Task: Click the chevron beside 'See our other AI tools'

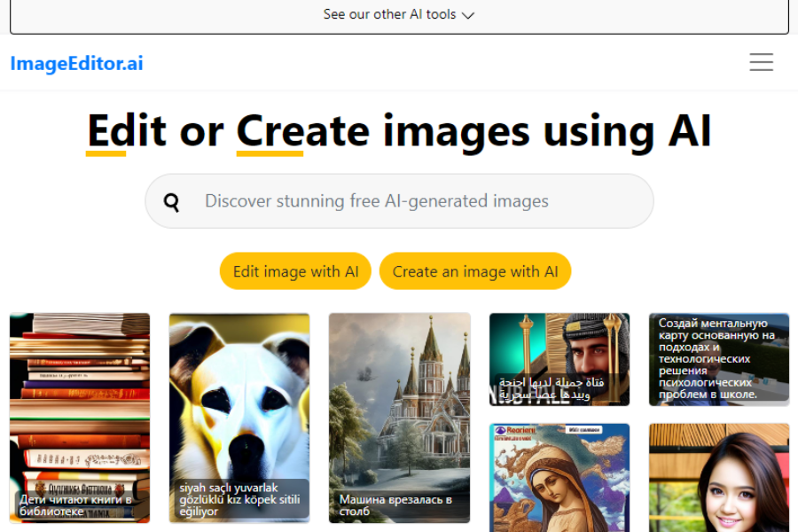Action: click(x=469, y=15)
